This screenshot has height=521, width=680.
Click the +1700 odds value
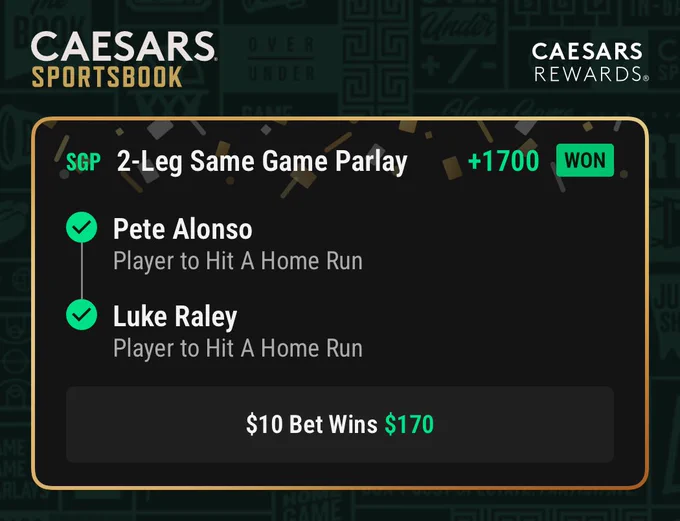pos(503,161)
